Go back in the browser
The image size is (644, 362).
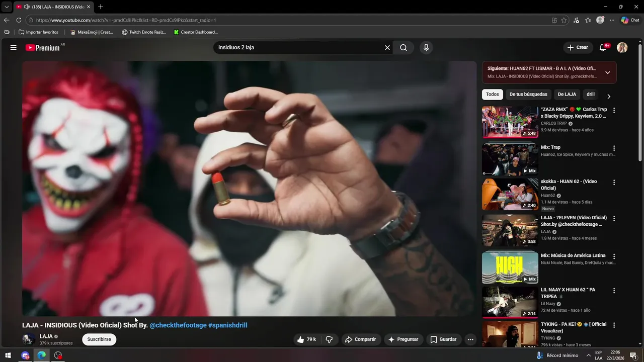(x=6, y=20)
